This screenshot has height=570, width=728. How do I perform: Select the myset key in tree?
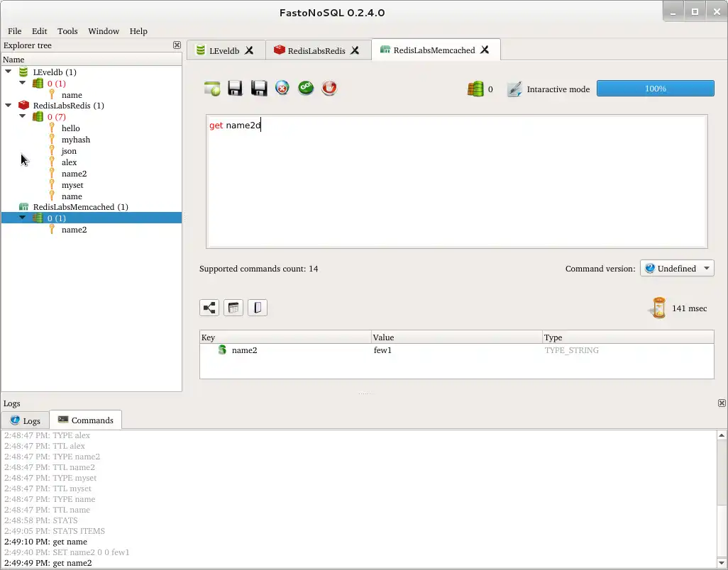pyautogui.click(x=72, y=185)
